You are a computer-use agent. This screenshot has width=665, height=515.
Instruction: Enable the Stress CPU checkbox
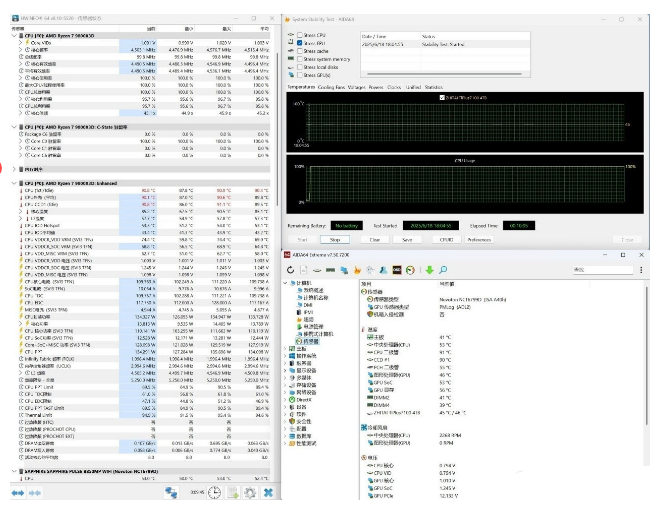click(x=300, y=35)
